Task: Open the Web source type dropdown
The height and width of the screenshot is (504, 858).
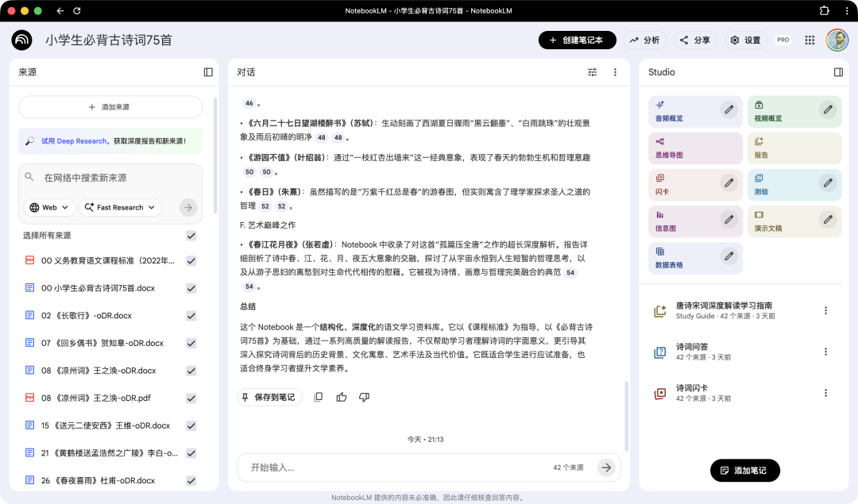Action: coord(49,208)
